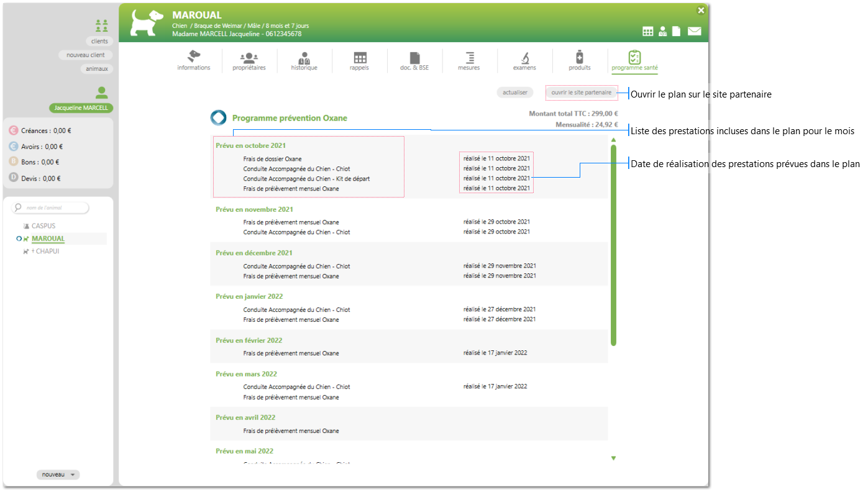Click Frais de dossier Oxane line
This screenshot has width=868, height=492.
(x=272, y=159)
